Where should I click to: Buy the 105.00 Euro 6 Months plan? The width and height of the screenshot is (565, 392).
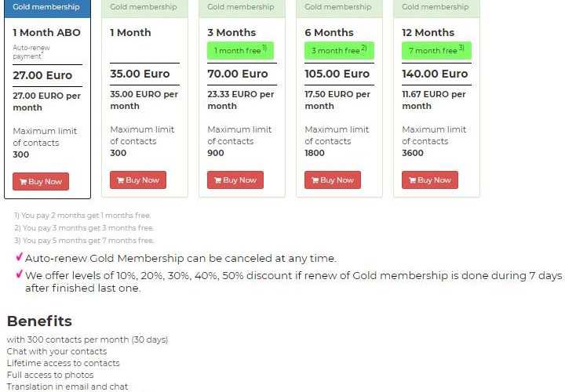tap(333, 180)
